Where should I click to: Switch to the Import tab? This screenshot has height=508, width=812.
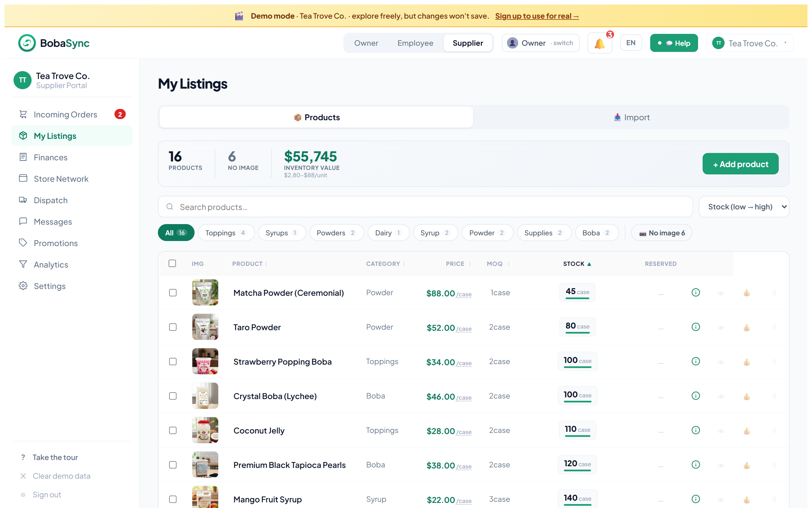(x=632, y=117)
